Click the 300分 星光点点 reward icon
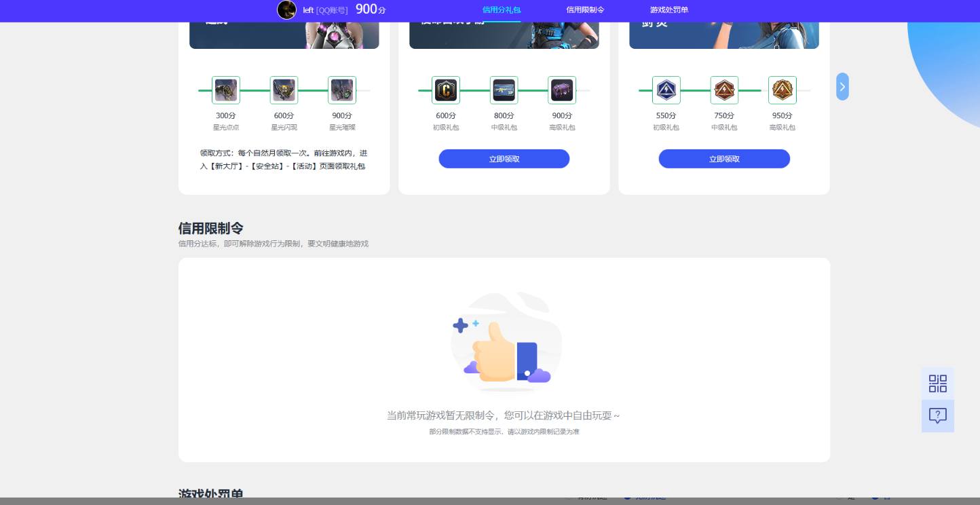Viewport: 980px width, 505px height. click(226, 90)
